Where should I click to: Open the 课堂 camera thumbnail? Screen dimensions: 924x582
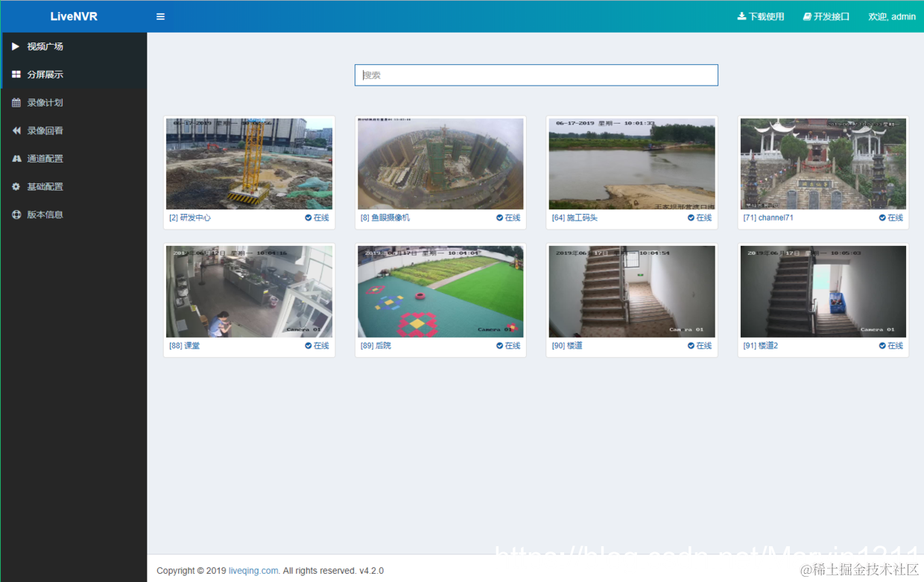point(249,292)
